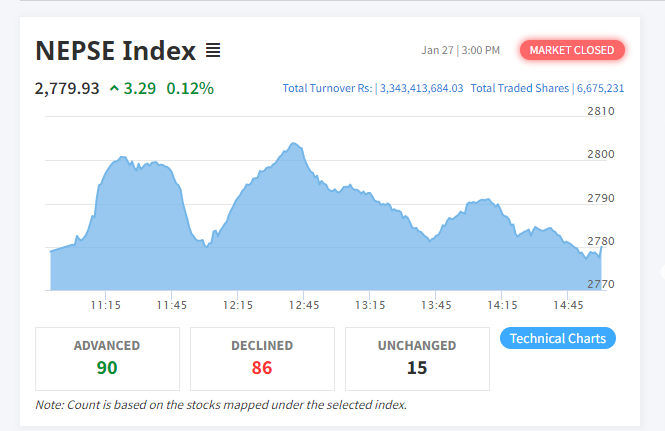The height and width of the screenshot is (431, 665).
Task: Click the 12:15 time axis label
Action: 237,305
